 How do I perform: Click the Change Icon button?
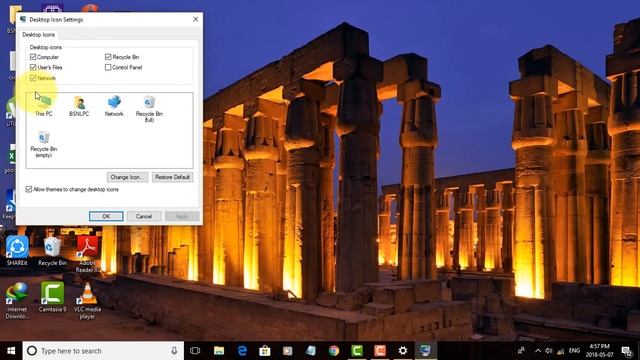pyautogui.click(x=127, y=177)
